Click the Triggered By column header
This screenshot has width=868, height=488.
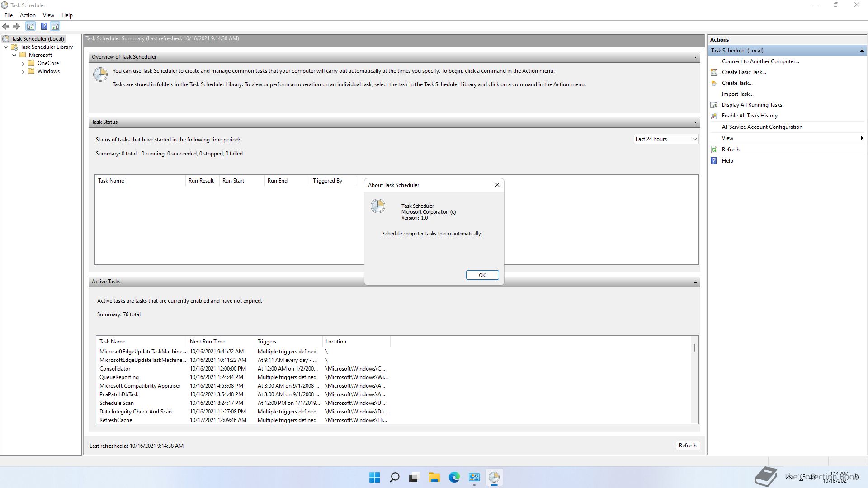(332, 181)
